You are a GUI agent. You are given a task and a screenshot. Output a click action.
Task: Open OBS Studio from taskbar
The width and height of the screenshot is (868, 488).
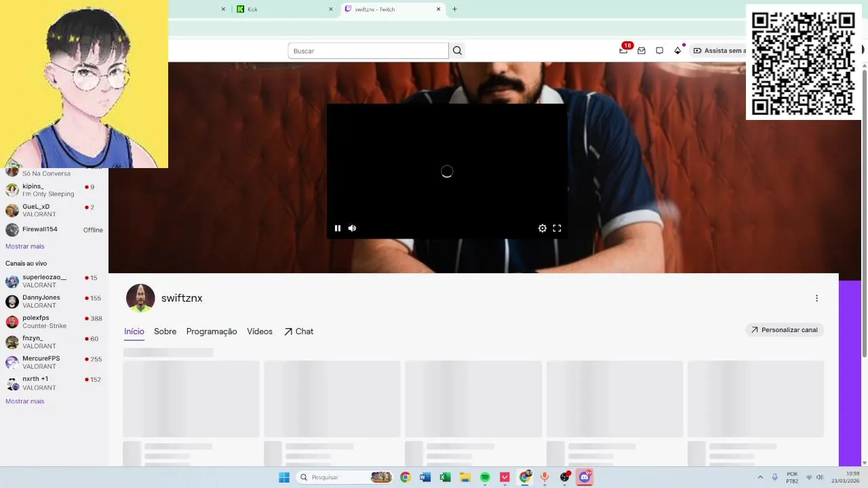point(565,477)
